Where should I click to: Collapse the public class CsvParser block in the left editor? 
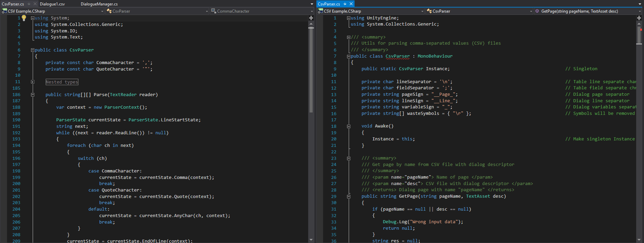coord(33,50)
